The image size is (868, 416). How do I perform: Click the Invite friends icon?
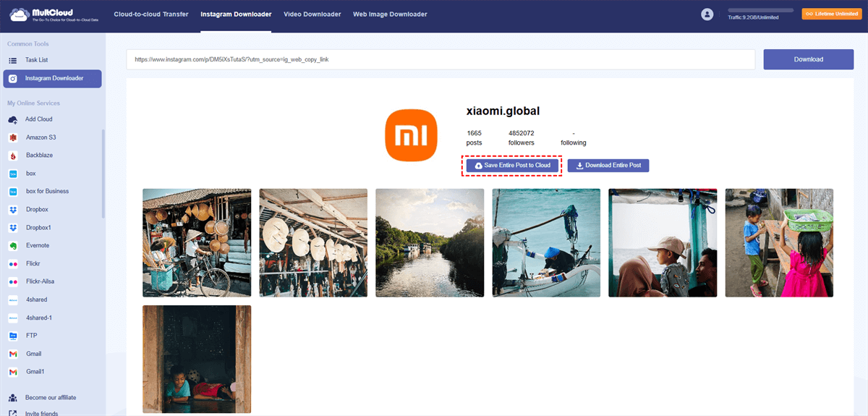pos(12,413)
